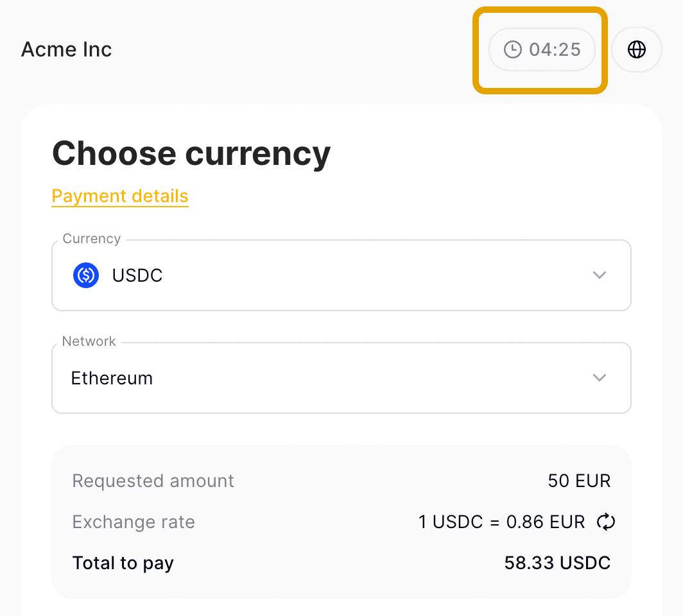Click the globe language icon
Image resolution: width=683 pixels, height=616 pixels.
636,49
